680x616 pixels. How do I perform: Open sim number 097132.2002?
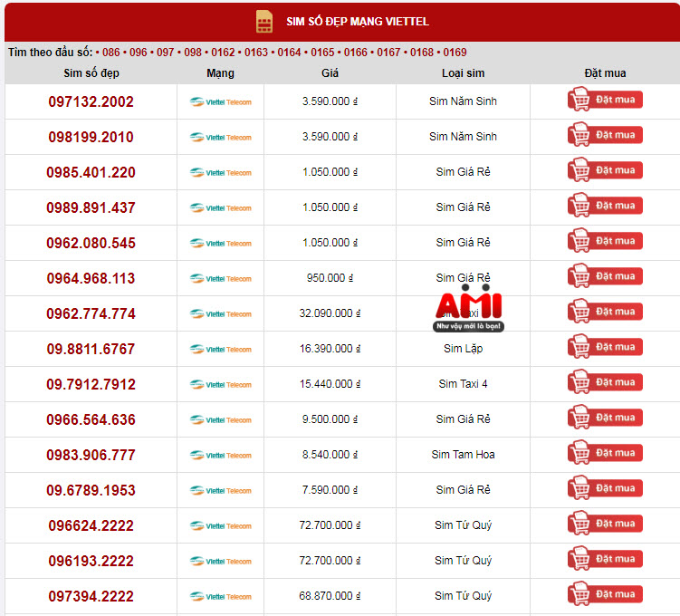pyautogui.click(x=91, y=102)
